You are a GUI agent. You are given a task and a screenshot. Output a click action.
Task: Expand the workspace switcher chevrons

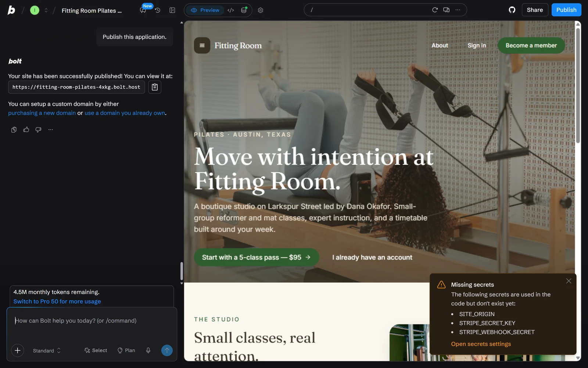(x=46, y=10)
